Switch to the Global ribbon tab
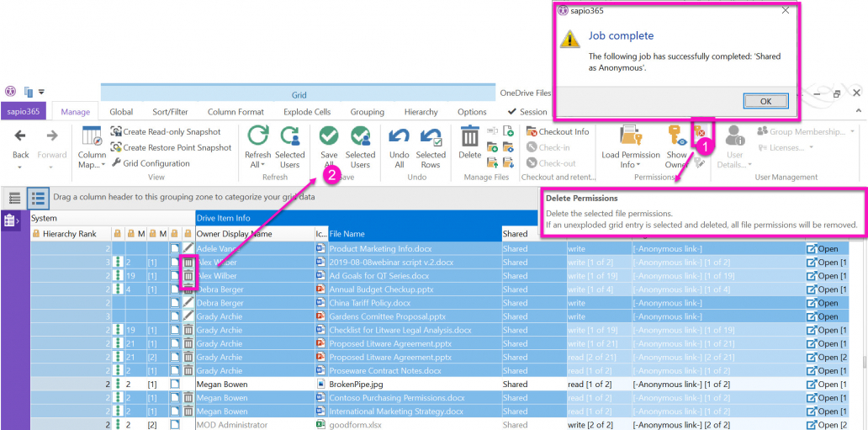The image size is (868, 430). [121, 111]
